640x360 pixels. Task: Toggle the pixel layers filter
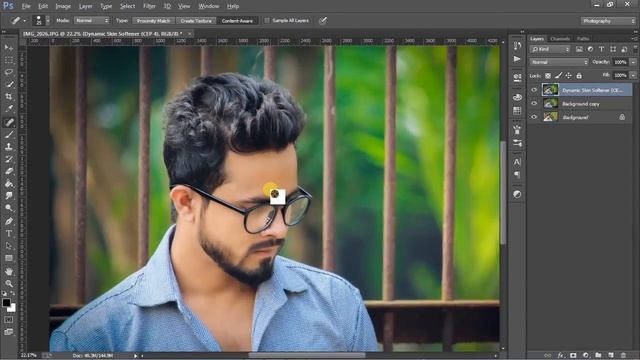click(x=579, y=49)
